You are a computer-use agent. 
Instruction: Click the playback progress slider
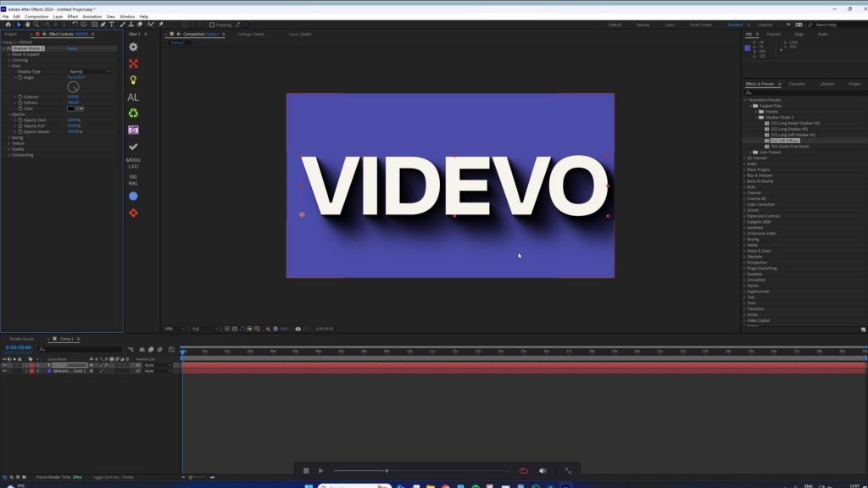click(x=421, y=471)
